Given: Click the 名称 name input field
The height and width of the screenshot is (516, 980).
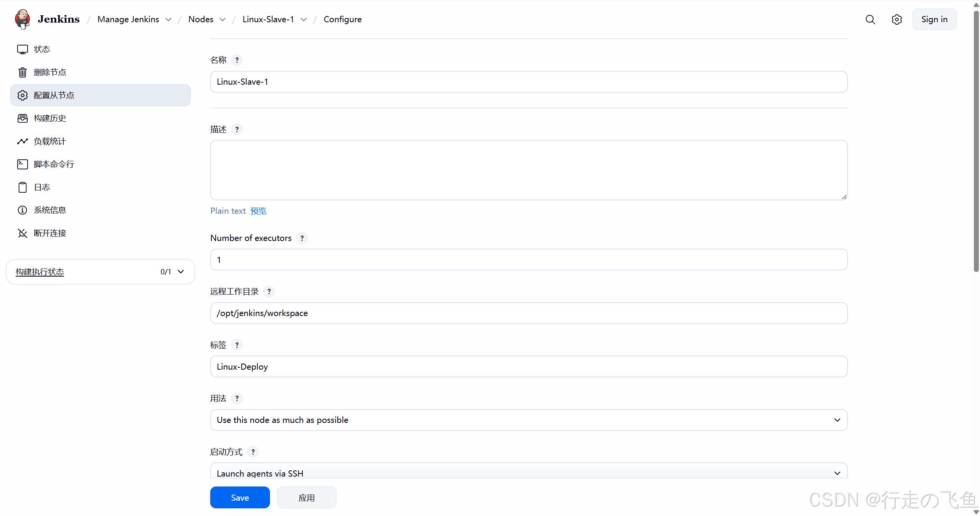Looking at the screenshot, I should click(528, 82).
